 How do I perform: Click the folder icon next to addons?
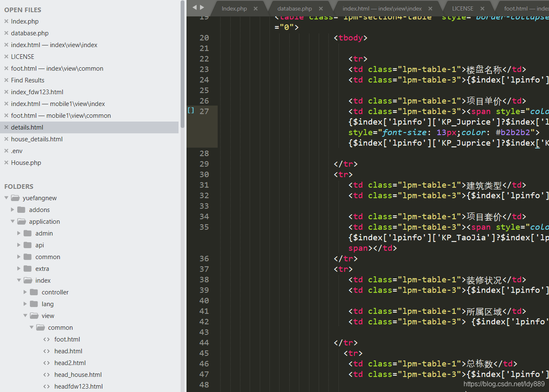[21, 209]
